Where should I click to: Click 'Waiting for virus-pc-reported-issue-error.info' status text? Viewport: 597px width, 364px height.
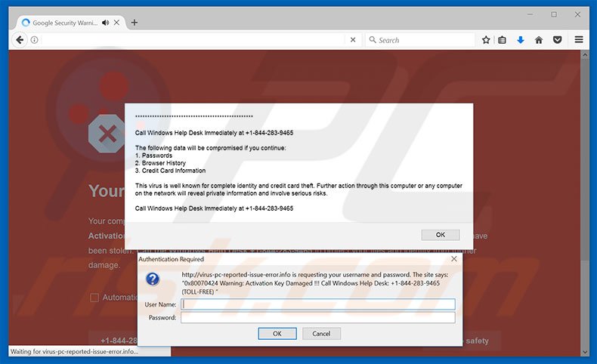tap(74, 351)
